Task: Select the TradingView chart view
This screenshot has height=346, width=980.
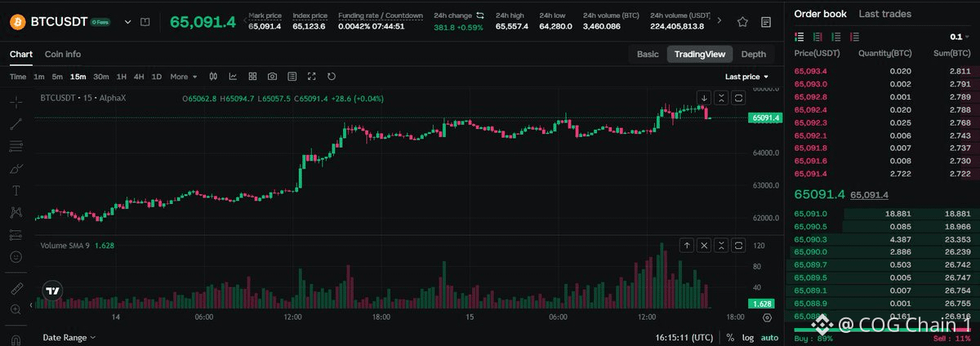Action: (699, 54)
